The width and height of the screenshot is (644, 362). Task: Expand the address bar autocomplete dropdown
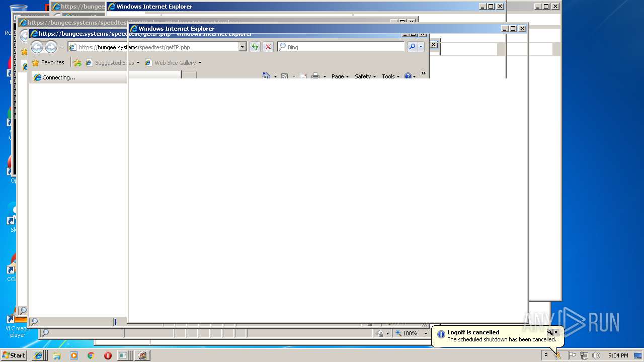click(242, 47)
